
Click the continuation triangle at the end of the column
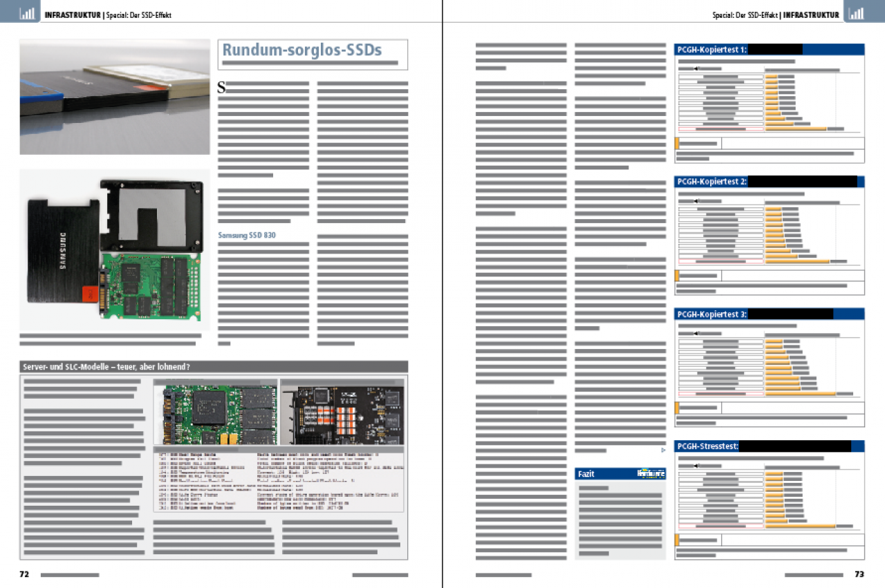[663, 451]
